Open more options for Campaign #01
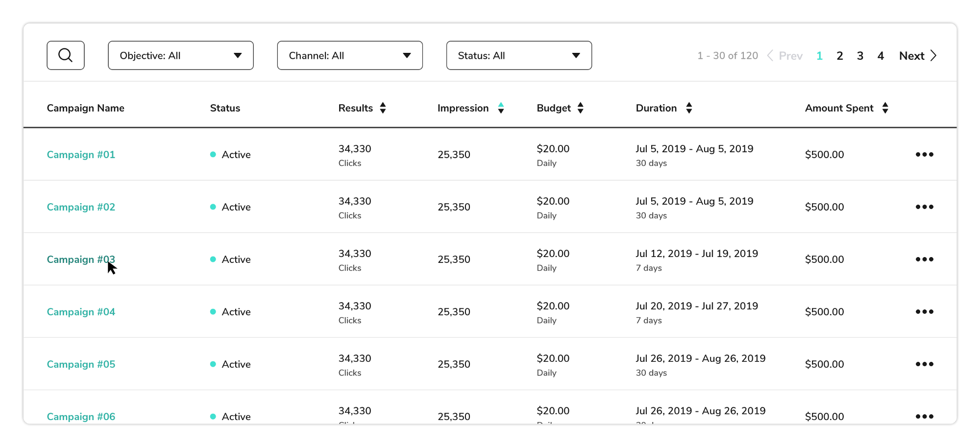This screenshot has height=447, width=980. point(924,155)
